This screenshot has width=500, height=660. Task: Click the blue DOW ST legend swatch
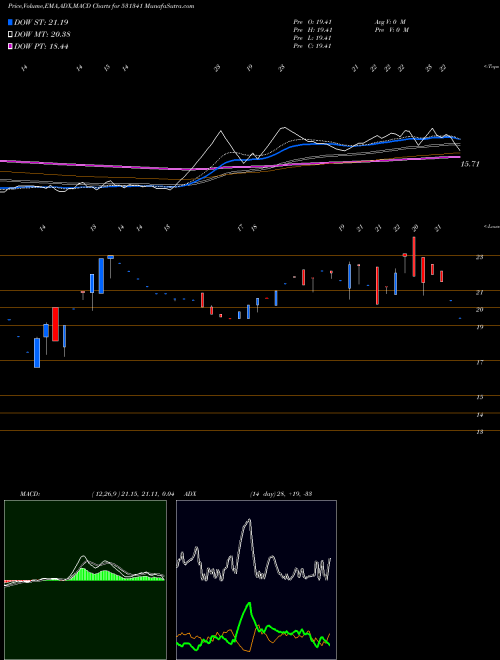click(x=11, y=22)
